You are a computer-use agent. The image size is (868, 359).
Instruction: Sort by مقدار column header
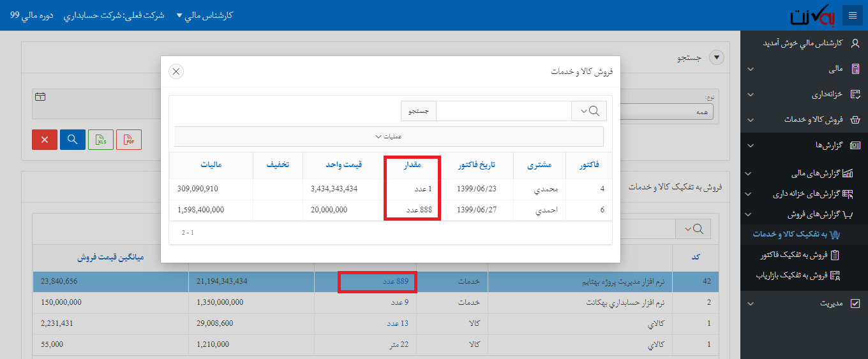pos(412,165)
